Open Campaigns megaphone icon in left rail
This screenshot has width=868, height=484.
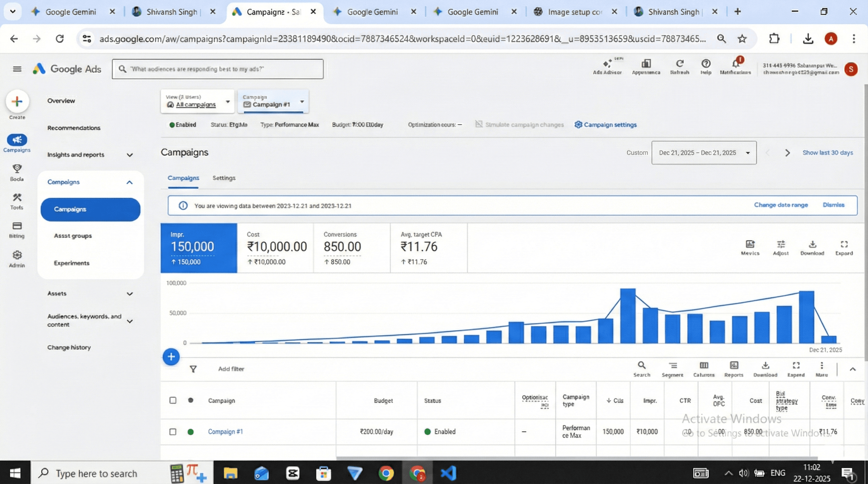pos(17,140)
